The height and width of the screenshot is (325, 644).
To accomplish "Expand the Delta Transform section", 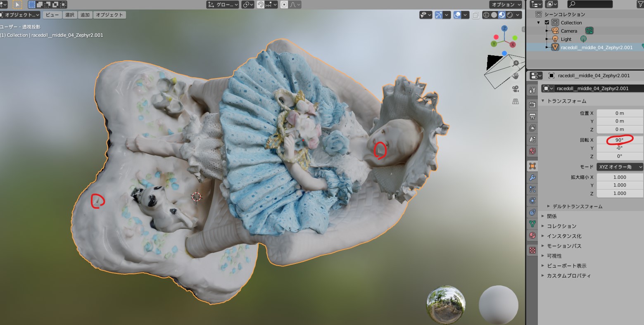I will (574, 206).
